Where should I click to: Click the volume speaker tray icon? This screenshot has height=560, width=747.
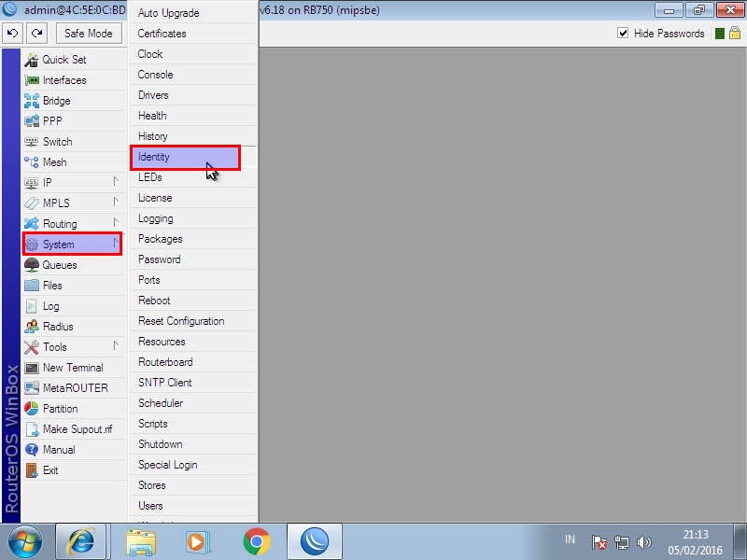point(643,542)
